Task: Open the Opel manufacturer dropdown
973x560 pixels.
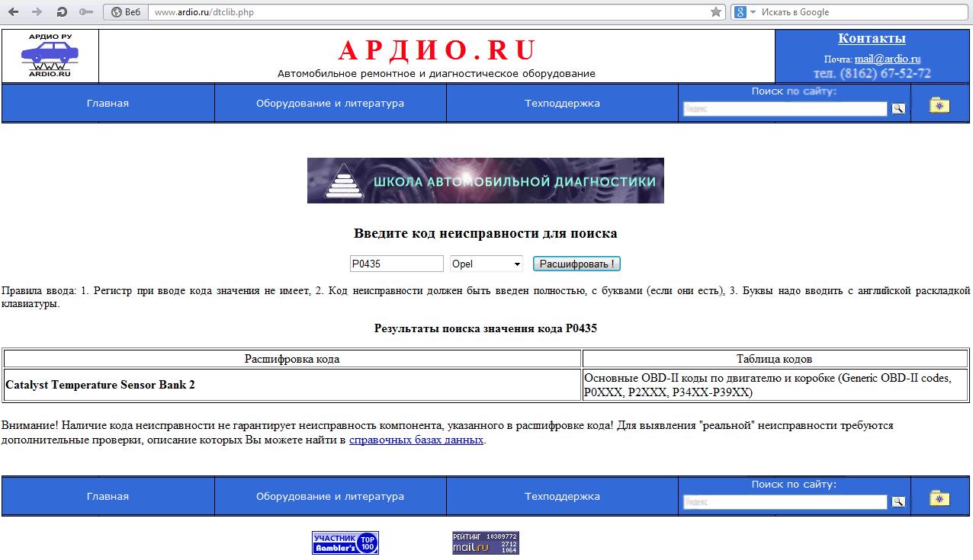Action: pyautogui.click(x=486, y=264)
